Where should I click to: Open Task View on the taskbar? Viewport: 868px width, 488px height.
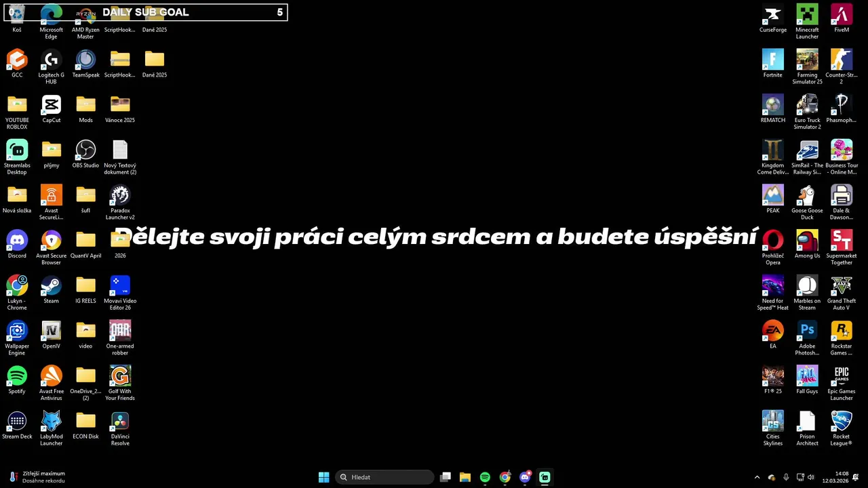pyautogui.click(x=446, y=477)
